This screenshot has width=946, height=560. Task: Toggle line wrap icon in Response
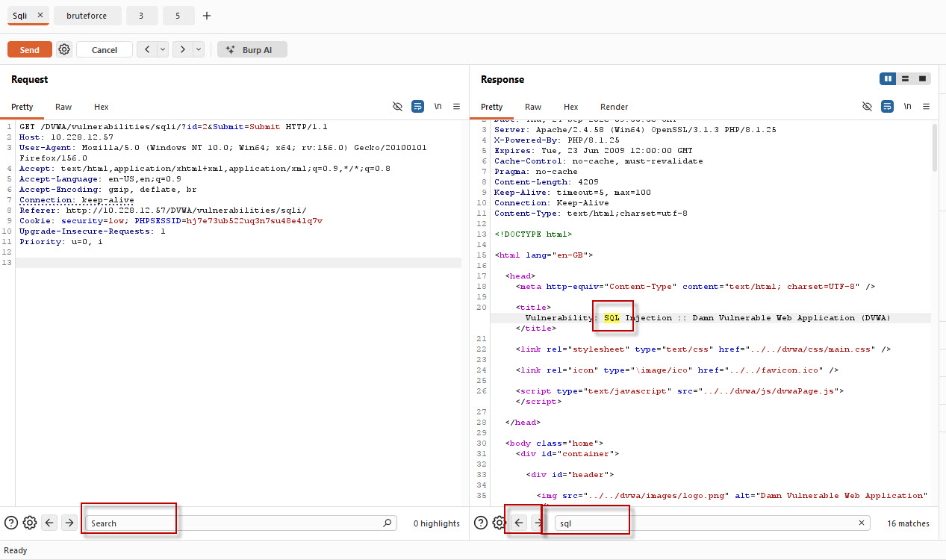[887, 107]
